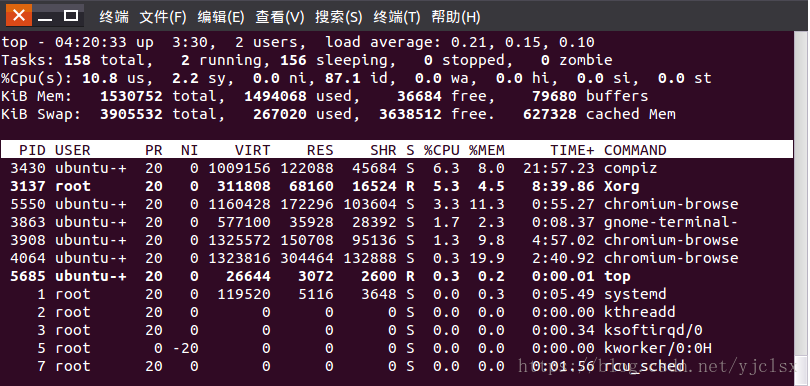
Task: Click the RES column header
Action: pos(320,150)
